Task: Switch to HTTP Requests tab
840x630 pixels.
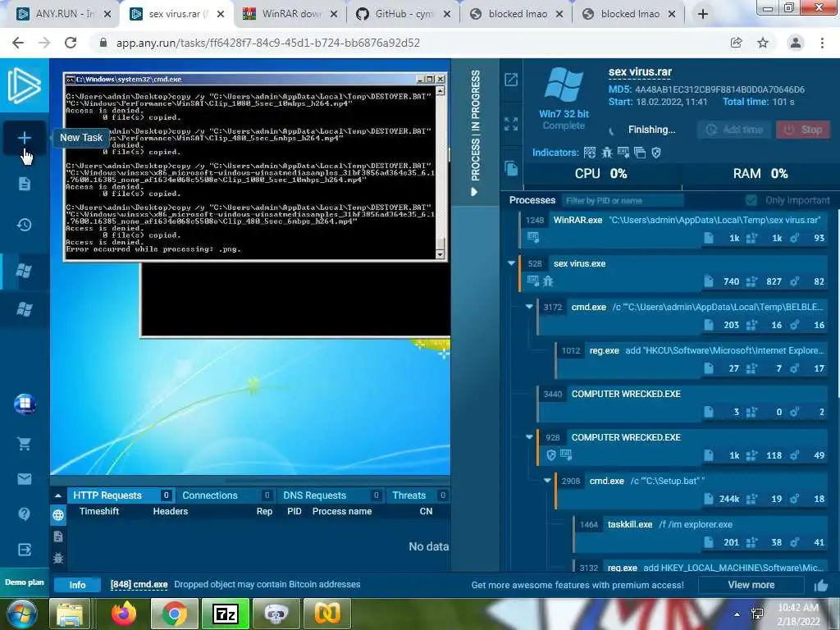Action: point(120,495)
